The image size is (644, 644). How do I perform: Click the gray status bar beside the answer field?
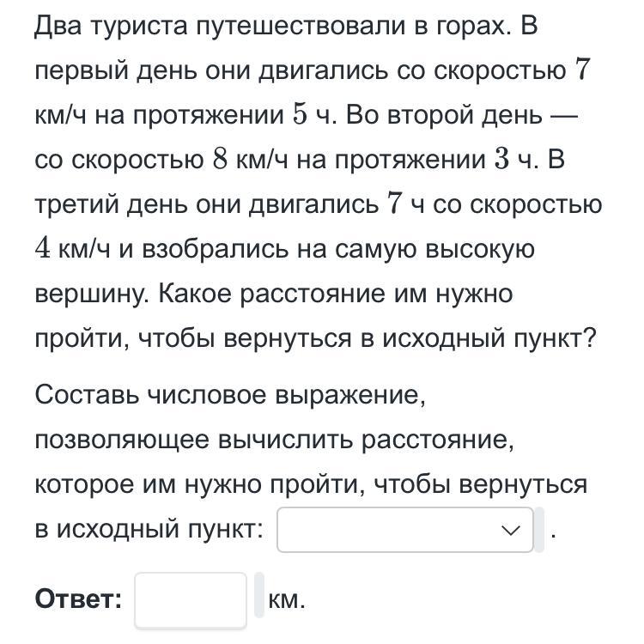(259, 595)
